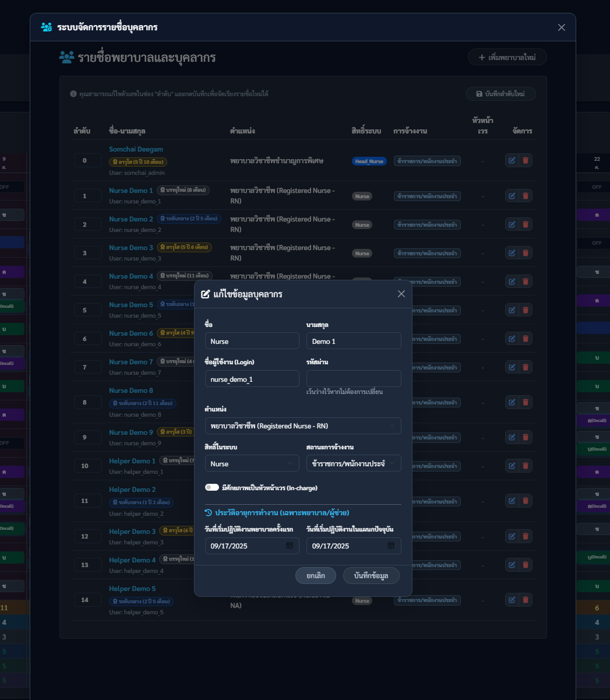Edit Nurse Demo 5 record
This screenshot has width=610, height=700.
click(x=512, y=310)
